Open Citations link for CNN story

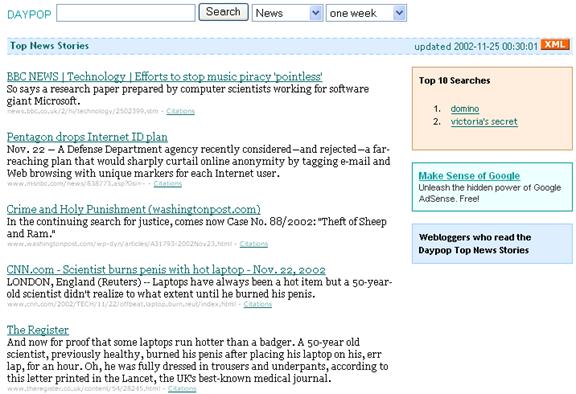(258, 304)
